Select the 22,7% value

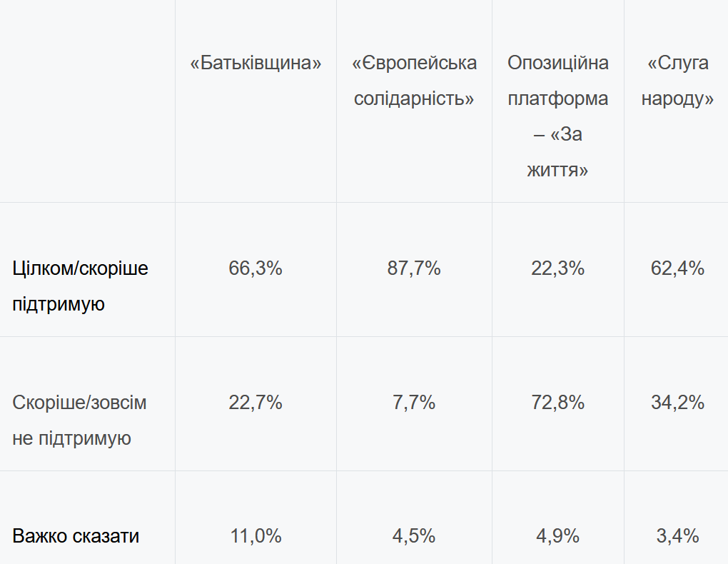click(x=256, y=403)
